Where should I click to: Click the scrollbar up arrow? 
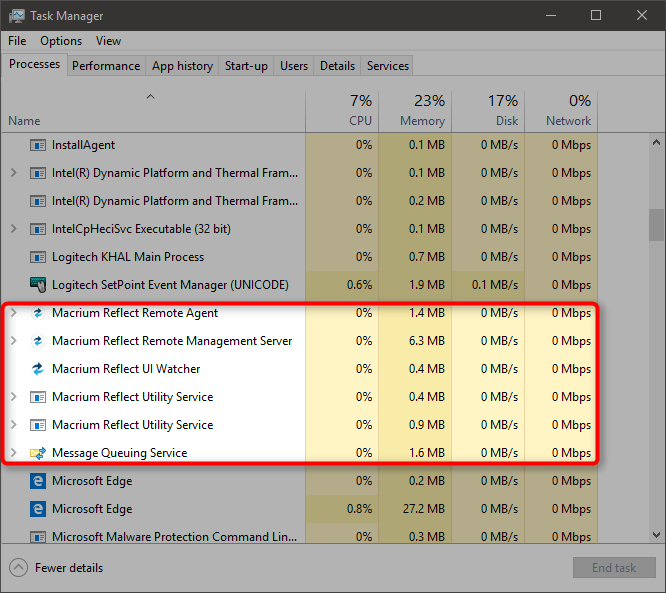click(656, 143)
